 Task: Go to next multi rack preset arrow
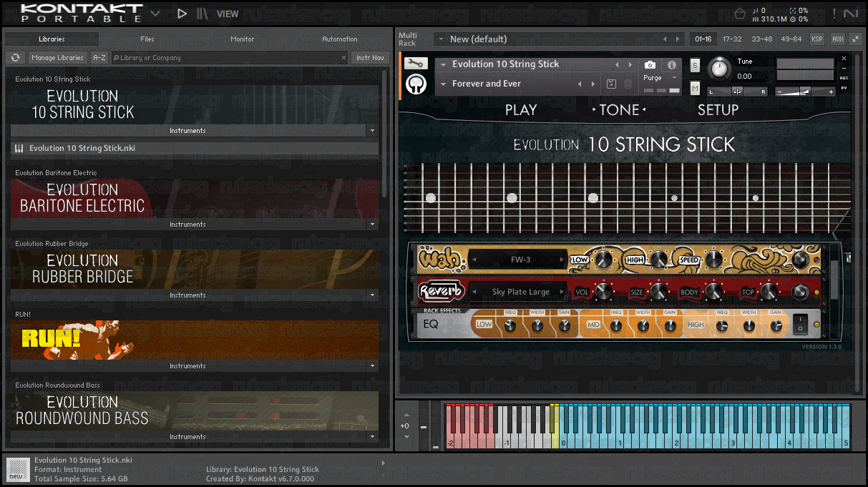[x=678, y=39]
